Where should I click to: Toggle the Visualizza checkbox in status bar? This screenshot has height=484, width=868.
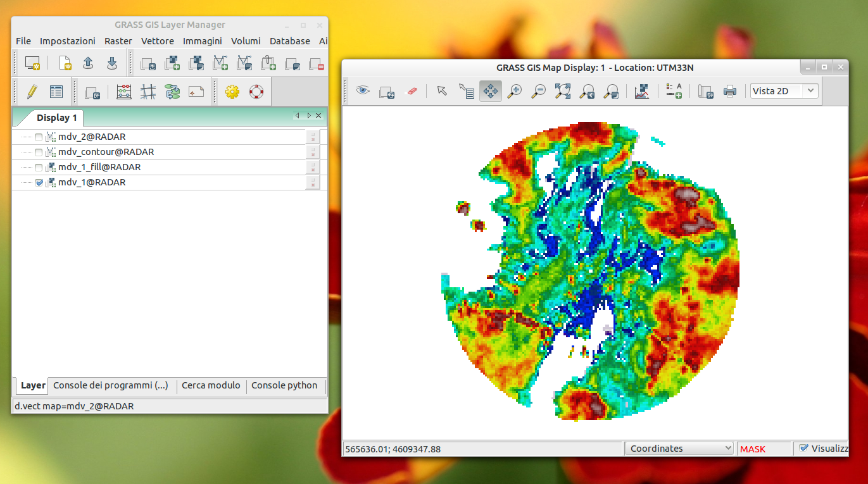tap(804, 448)
